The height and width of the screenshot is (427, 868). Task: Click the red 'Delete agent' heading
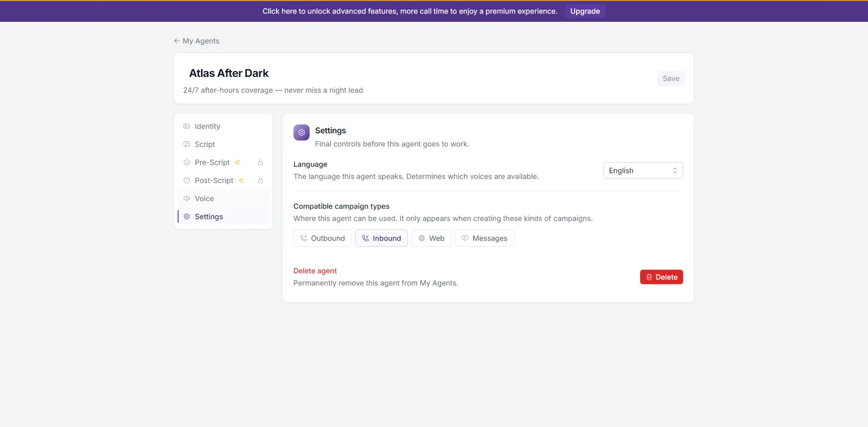click(315, 271)
